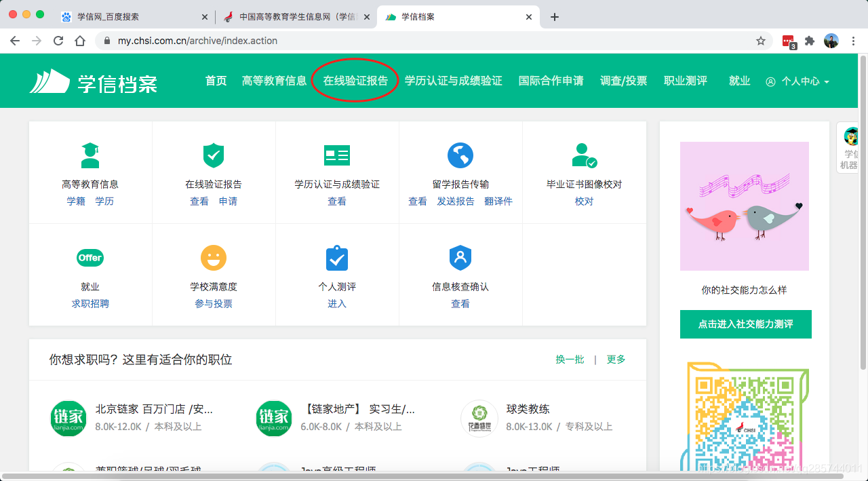This screenshot has height=481, width=868.
Task: Open the 球类教练 job listing
Action: pyautogui.click(x=528, y=409)
